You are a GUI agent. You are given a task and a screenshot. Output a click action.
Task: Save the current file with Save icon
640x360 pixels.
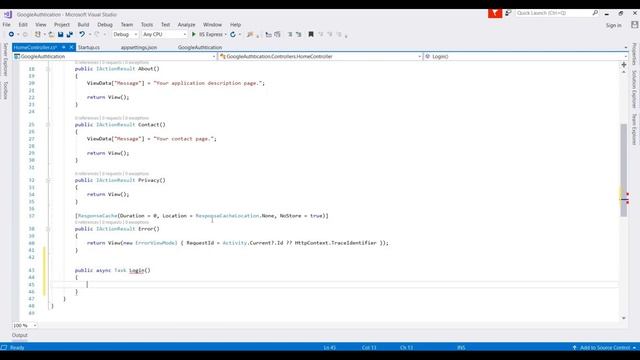pos(60,35)
